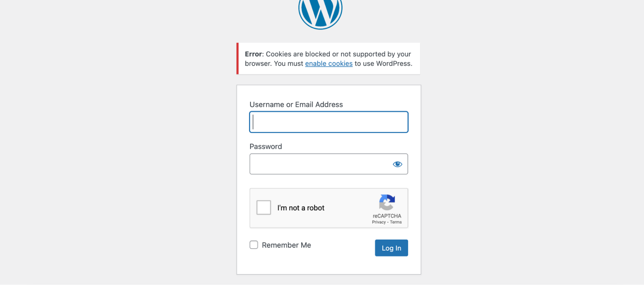Focus the Username or Email Address field
The height and width of the screenshot is (285, 644).
(329, 122)
